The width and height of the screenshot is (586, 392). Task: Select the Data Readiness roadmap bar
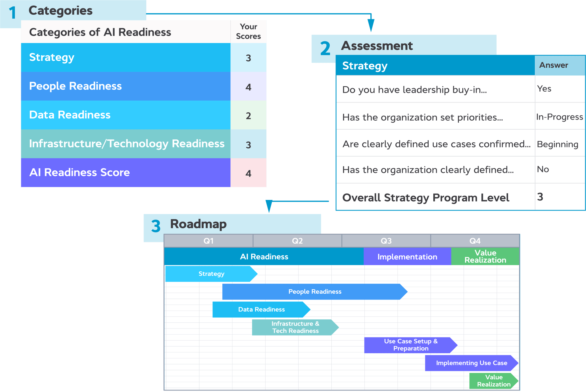click(x=261, y=309)
